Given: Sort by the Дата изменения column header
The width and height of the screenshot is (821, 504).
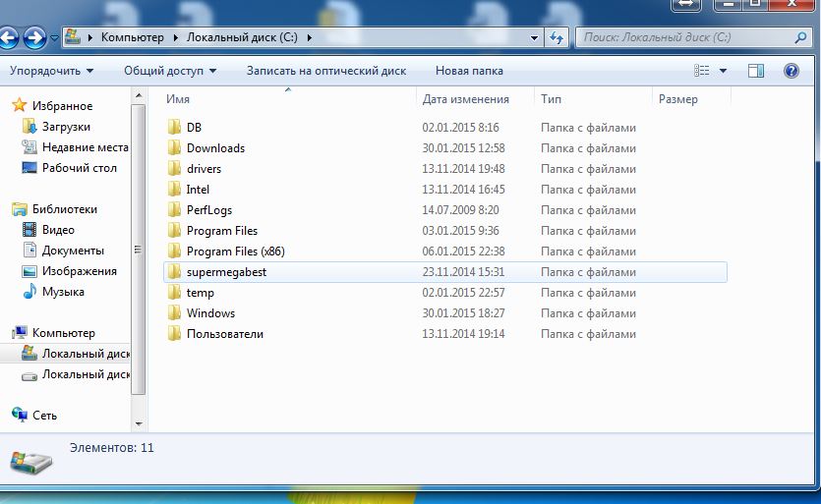Looking at the screenshot, I should pyautogui.click(x=465, y=99).
